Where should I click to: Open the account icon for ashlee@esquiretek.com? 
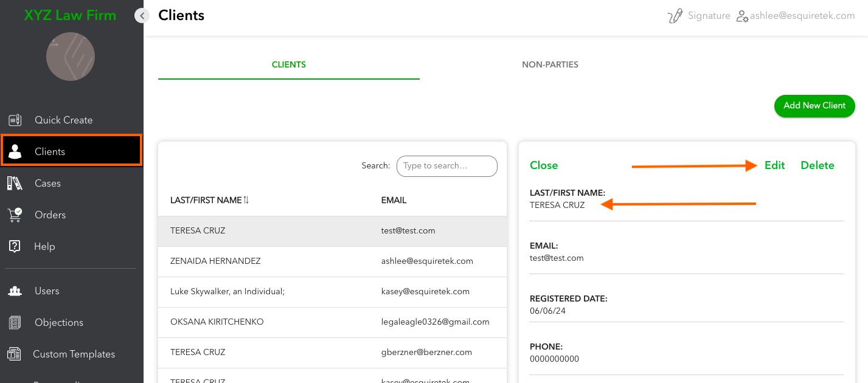743,16
